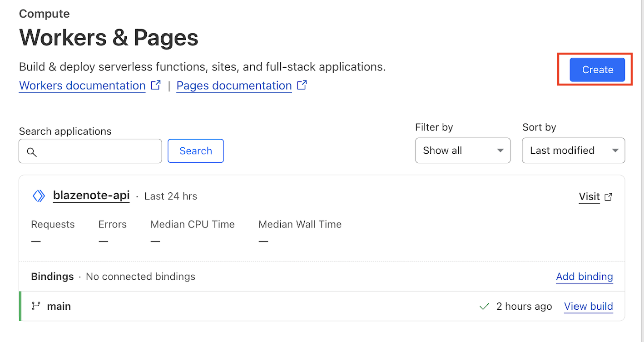This screenshot has height=342, width=644.
Task: Click the Sort by dropdown arrow
Action: tap(615, 151)
